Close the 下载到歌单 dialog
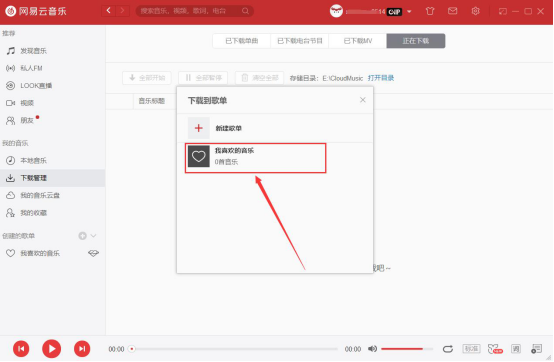 (x=363, y=100)
